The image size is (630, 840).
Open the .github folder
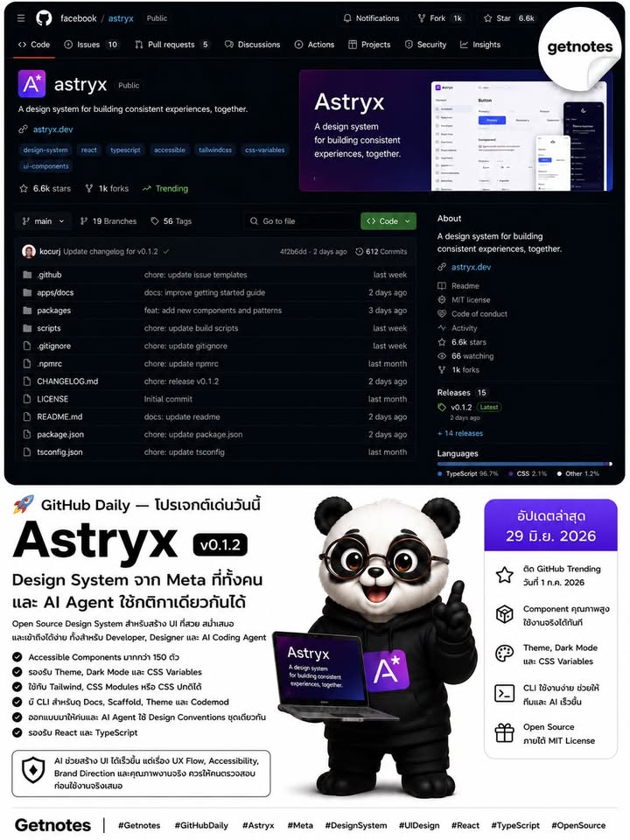click(x=49, y=275)
